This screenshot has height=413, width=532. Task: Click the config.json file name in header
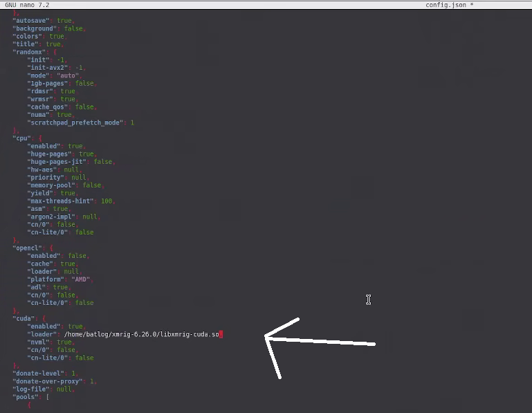tap(446, 5)
